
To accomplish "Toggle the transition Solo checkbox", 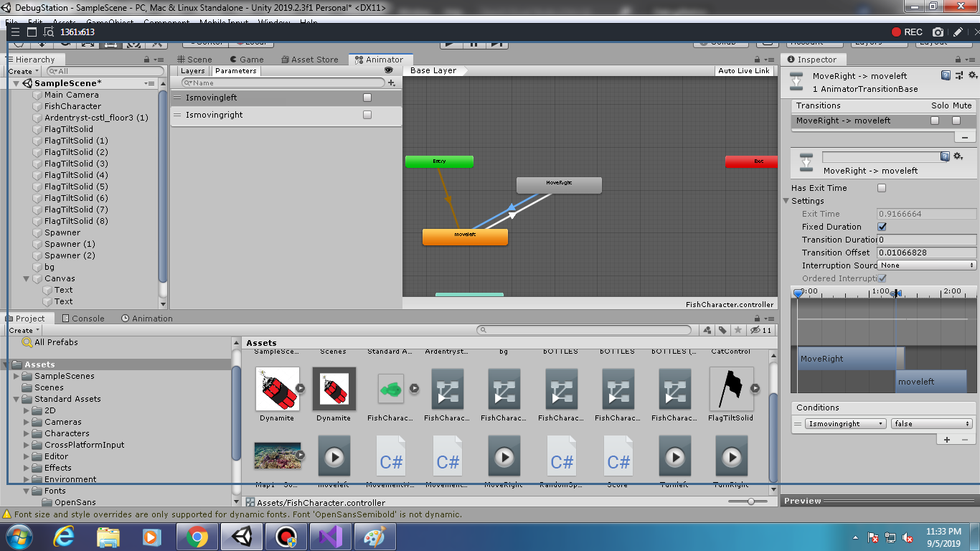I will [x=935, y=121].
